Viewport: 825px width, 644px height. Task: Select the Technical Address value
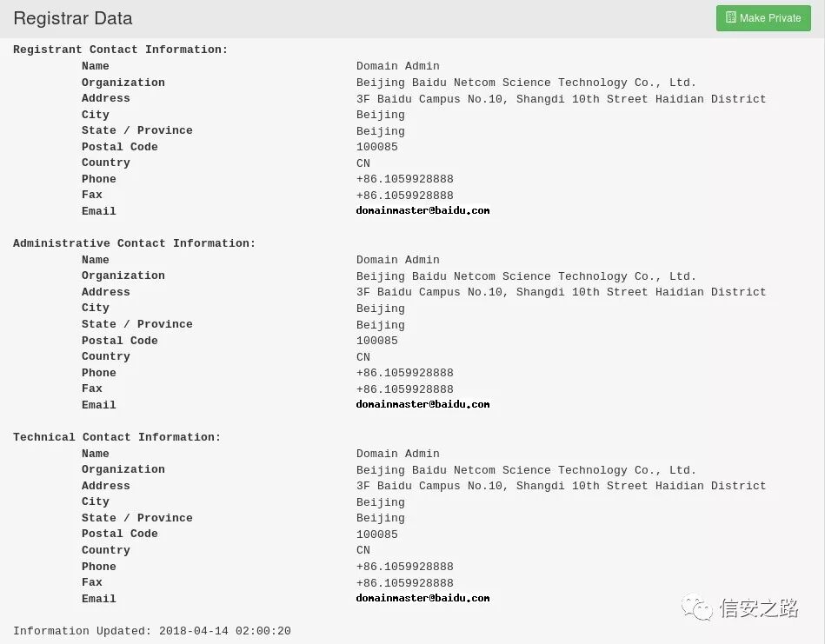561,486
